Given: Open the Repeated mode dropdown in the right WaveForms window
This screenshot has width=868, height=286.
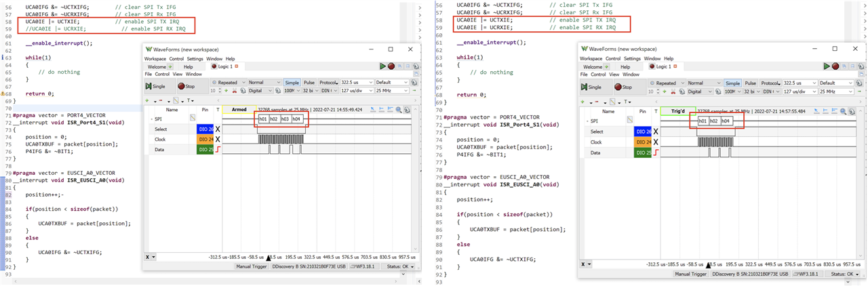Looking at the screenshot, I should tap(667, 83).
